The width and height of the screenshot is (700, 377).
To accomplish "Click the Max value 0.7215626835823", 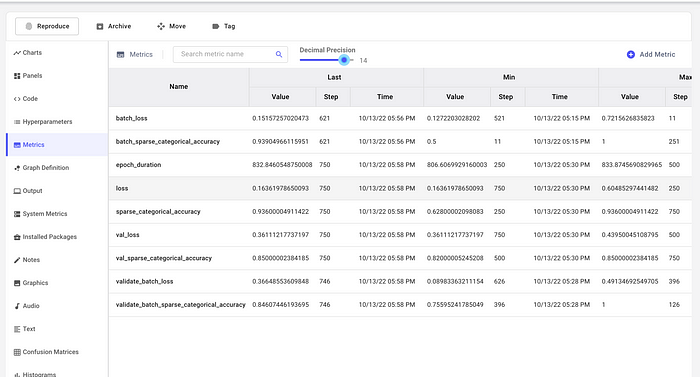I will [628, 118].
